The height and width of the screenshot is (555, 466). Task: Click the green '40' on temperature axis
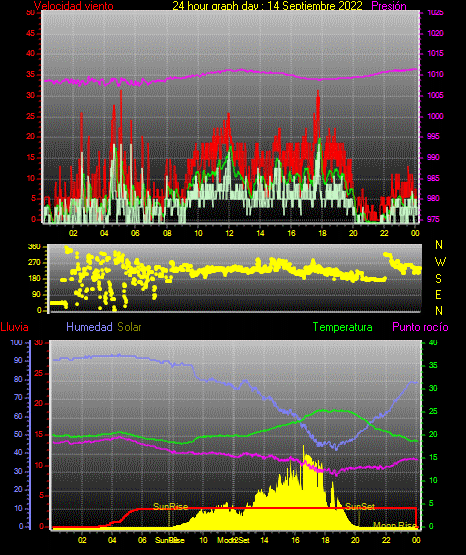[433, 343]
